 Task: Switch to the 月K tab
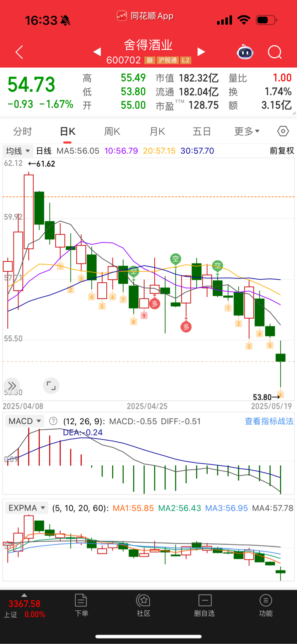(x=157, y=132)
